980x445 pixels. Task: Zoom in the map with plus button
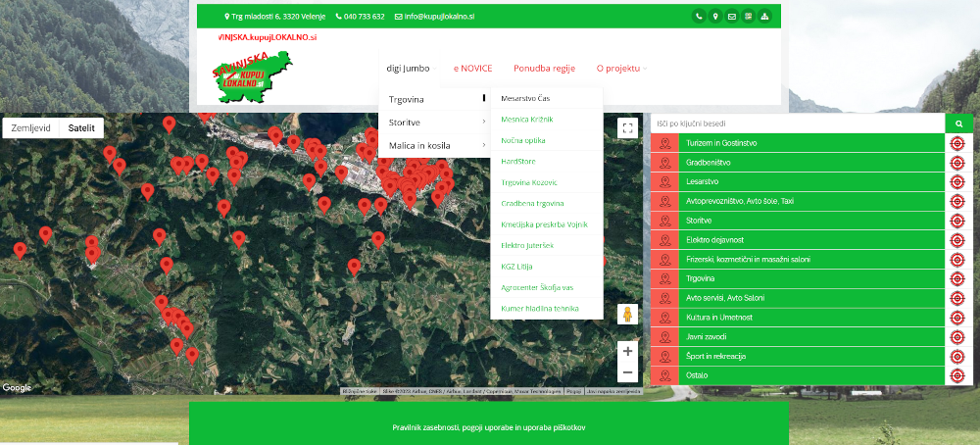[627, 351]
